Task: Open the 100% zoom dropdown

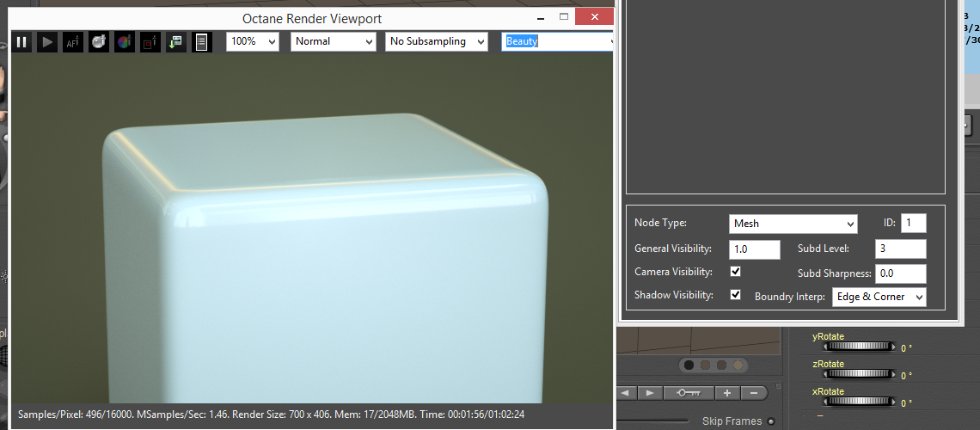Action: click(x=252, y=41)
